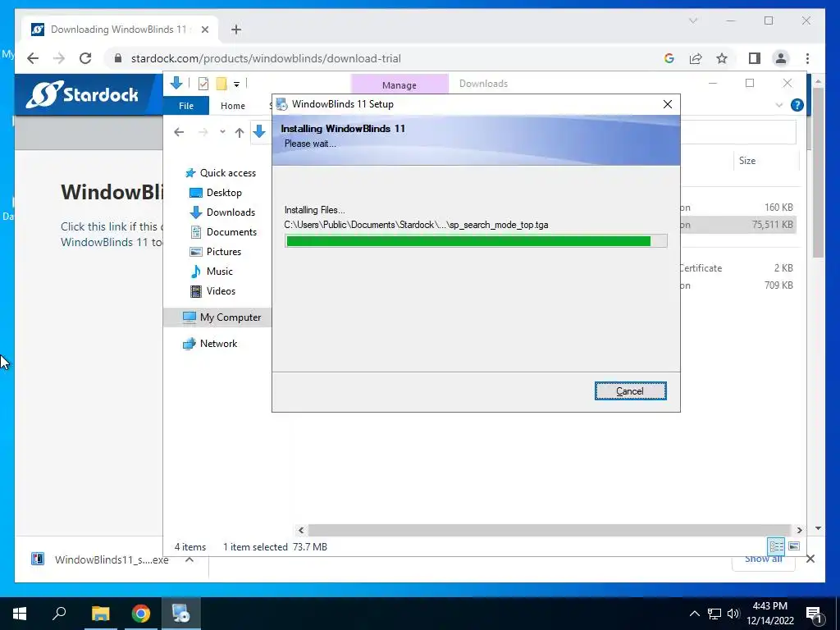This screenshot has height=630, width=840.
Task: Click the Stardock logo
Action: pyautogui.click(x=82, y=95)
